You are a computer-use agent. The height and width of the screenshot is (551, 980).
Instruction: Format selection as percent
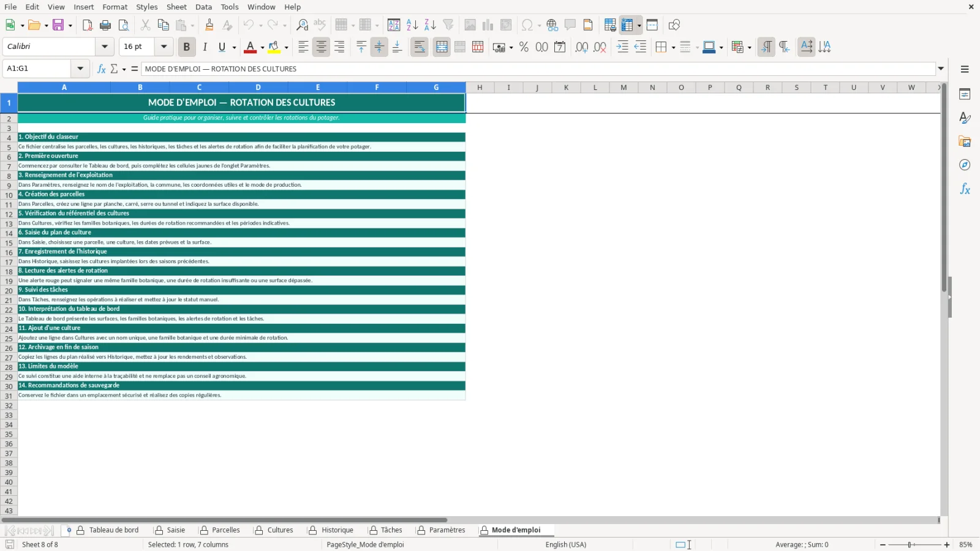(x=524, y=47)
